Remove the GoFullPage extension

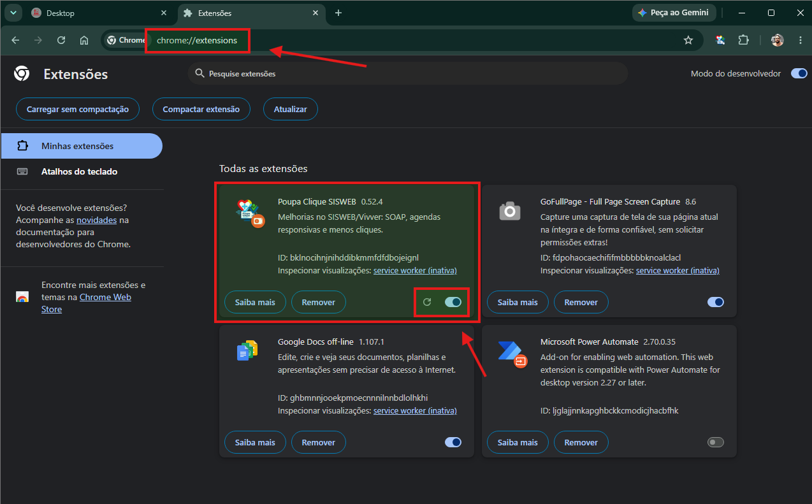click(581, 302)
